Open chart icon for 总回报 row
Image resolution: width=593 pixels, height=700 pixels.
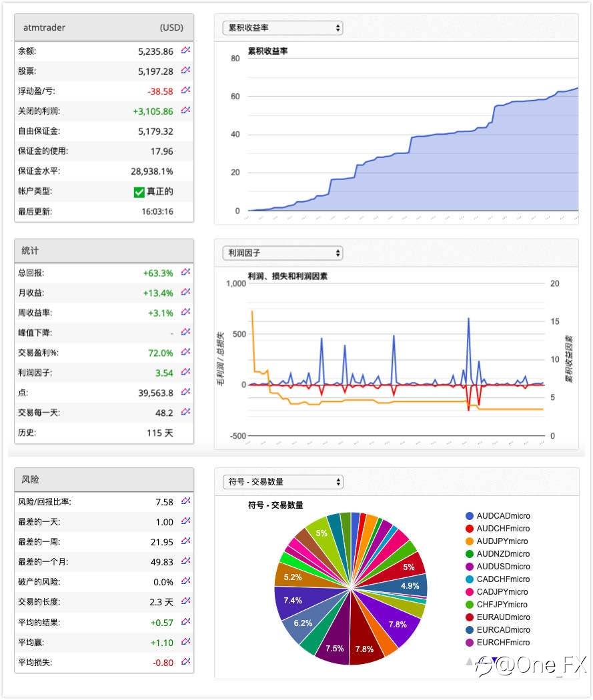[x=185, y=272]
